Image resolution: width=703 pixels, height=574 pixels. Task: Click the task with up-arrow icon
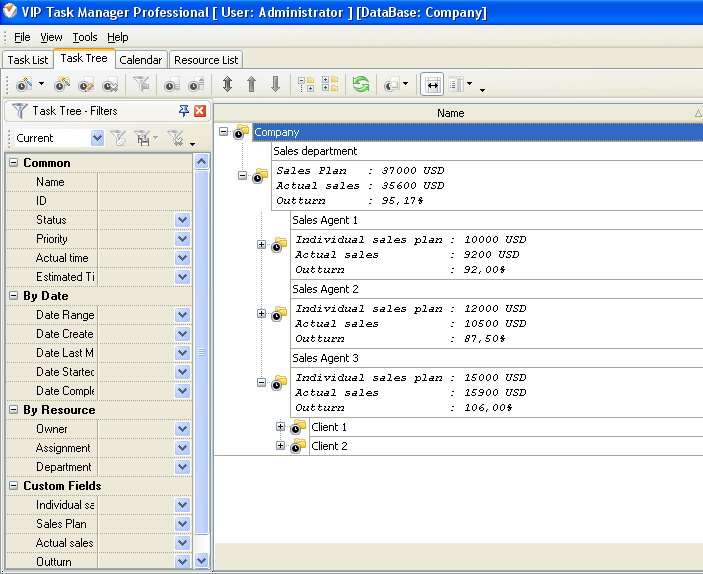[x=196, y=84]
